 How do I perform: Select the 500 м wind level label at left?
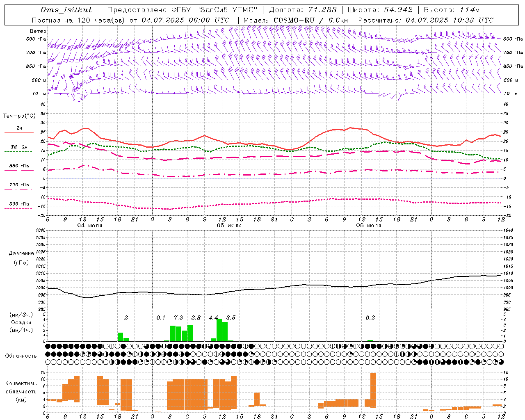39,80
